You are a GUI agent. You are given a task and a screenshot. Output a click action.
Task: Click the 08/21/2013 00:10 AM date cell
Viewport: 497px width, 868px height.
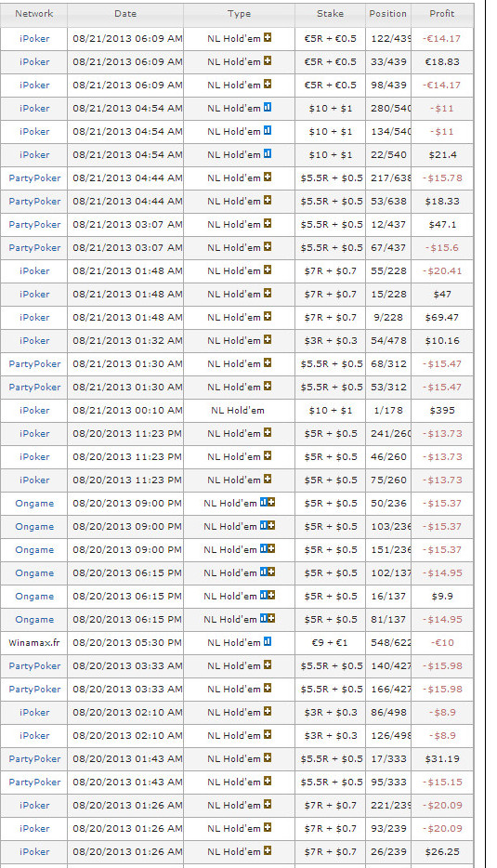(127, 411)
